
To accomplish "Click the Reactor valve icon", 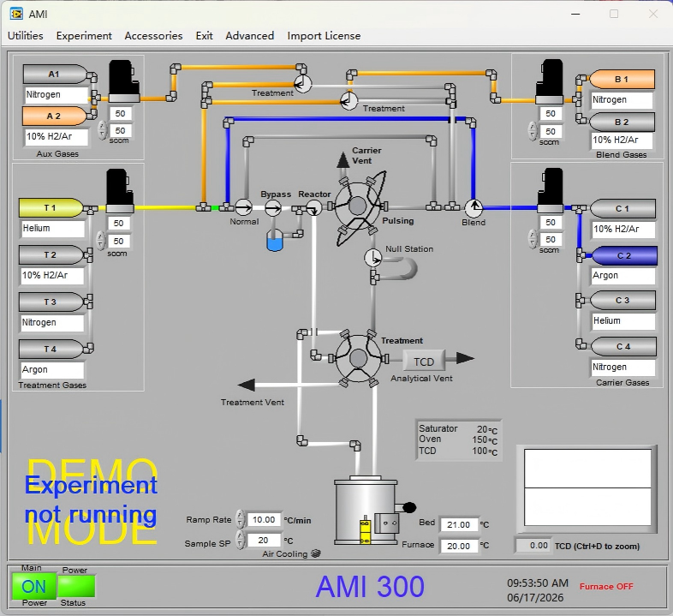I will click(313, 208).
